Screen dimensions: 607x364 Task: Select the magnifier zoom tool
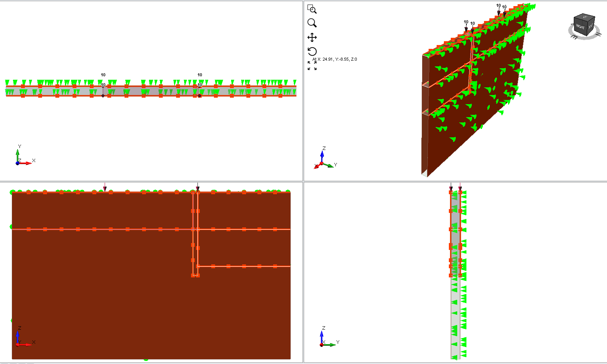point(312,23)
